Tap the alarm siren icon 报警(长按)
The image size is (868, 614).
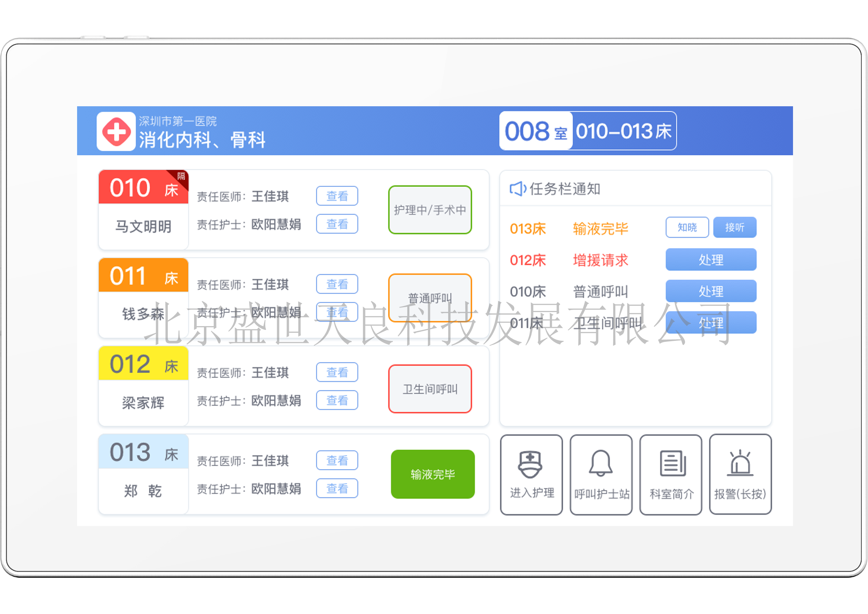click(x=740, y=463)
